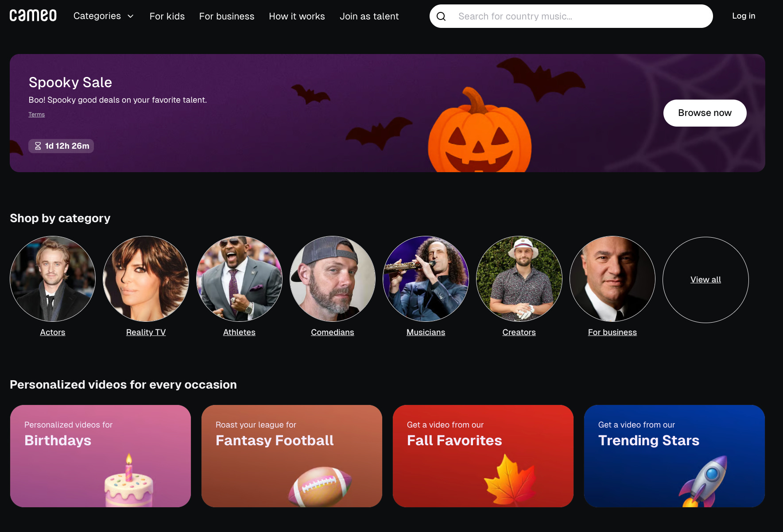Click the birthday cake icon
This screenshot has width=783, height=532.
pyautogui.click(x=129, y=481)
